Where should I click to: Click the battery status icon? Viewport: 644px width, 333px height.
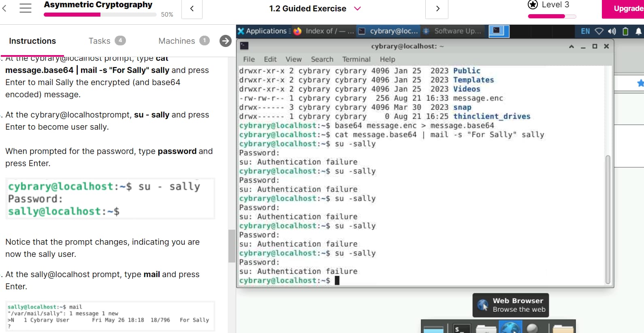click(625, 31)
